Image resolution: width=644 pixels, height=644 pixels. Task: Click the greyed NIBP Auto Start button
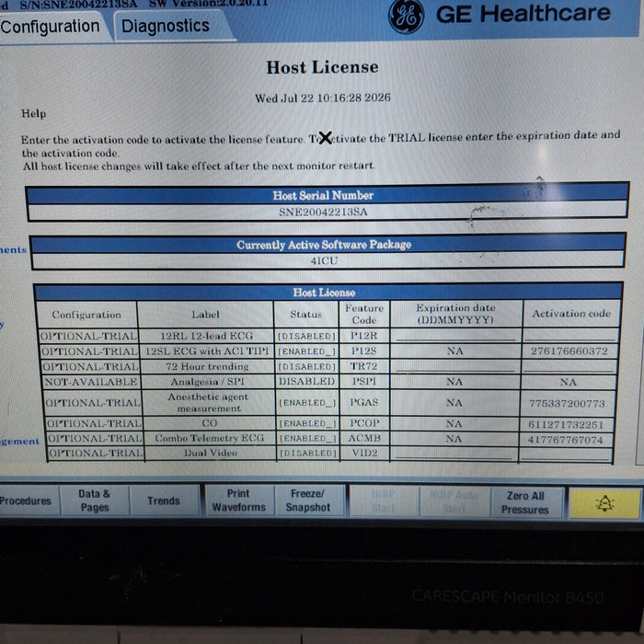click(454, 502)
